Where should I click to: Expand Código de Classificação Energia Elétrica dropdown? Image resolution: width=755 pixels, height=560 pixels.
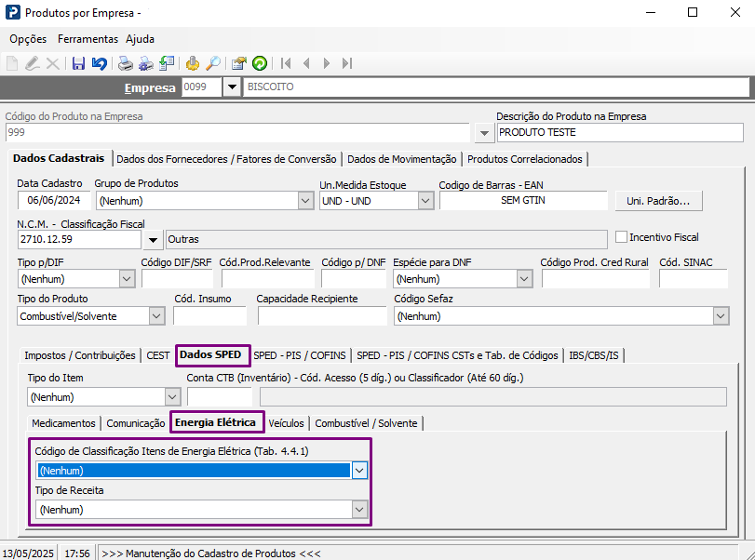click(359, 471)
